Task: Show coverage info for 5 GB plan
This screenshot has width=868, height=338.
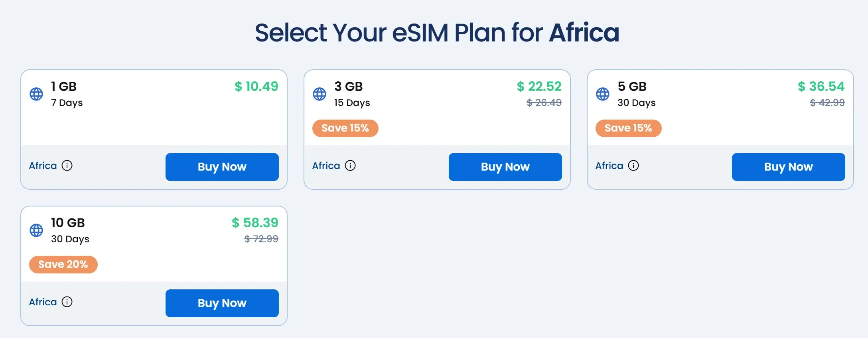Action: pos(633,165)
